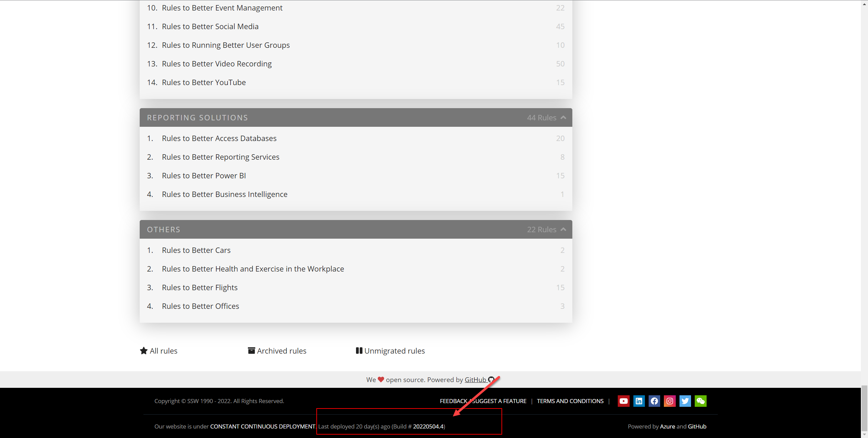Open the GitHub open source link

pos(475,380)
